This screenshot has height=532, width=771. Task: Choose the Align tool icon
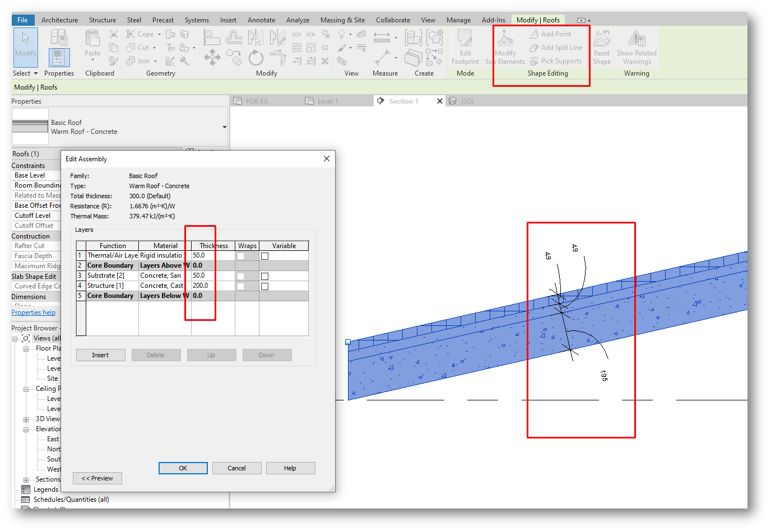(212, 38)
